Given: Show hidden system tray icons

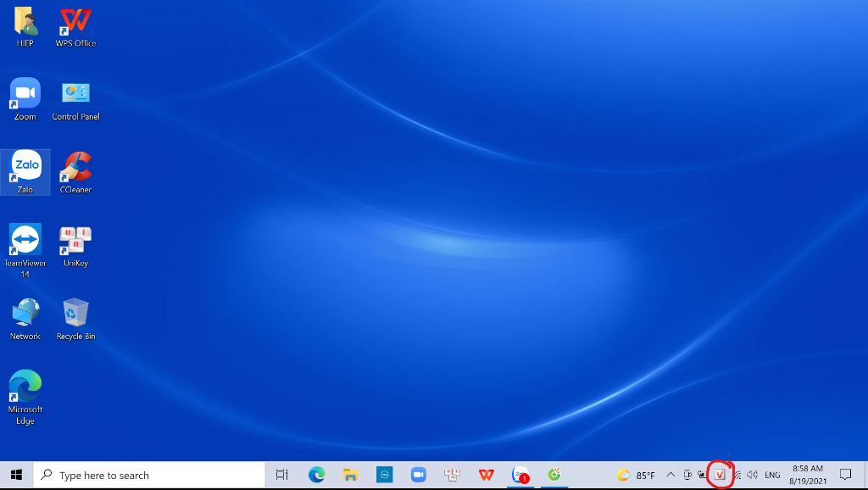Looking at the screenshot, I should [x=670, y=475].
